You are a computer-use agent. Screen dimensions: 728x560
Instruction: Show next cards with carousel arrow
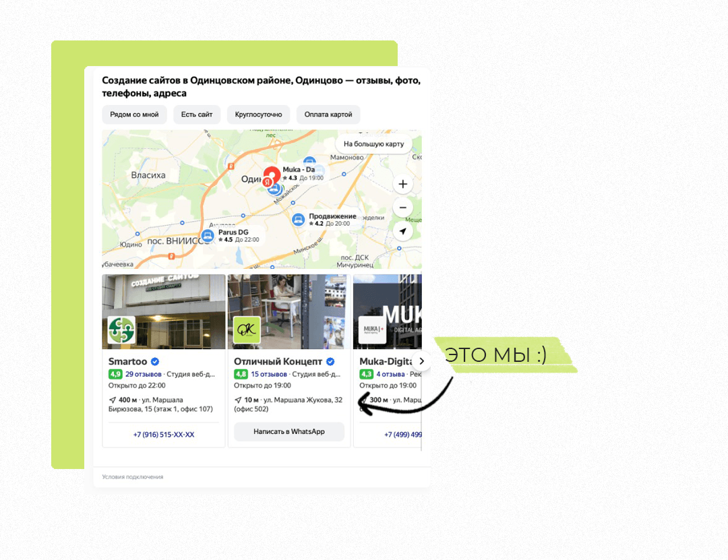pyautogui.click(x=421, y=361)
